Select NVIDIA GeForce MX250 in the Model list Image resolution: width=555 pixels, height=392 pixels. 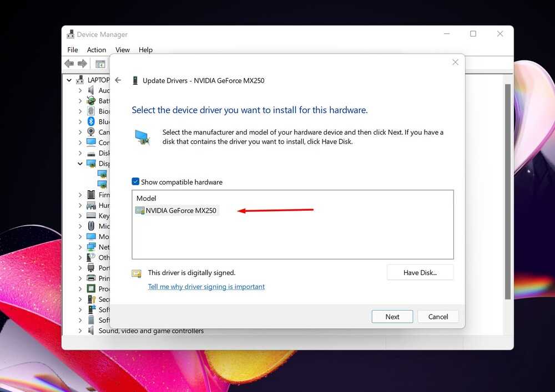coord(180,211)
